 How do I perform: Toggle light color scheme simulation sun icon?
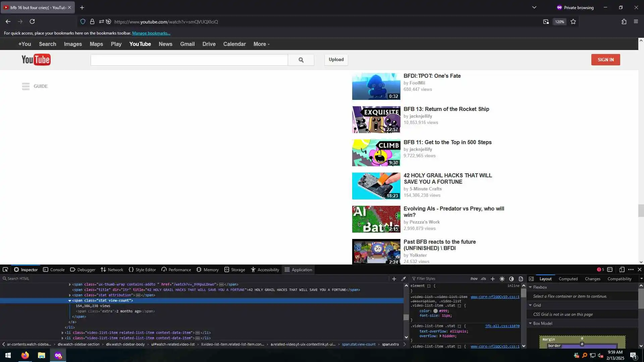[502, 279]
